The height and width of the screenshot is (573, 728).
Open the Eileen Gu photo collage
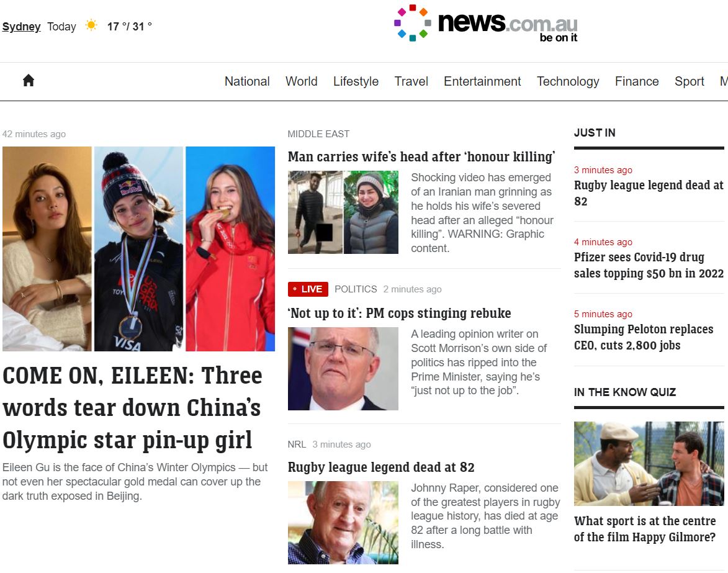pos(138,249)
